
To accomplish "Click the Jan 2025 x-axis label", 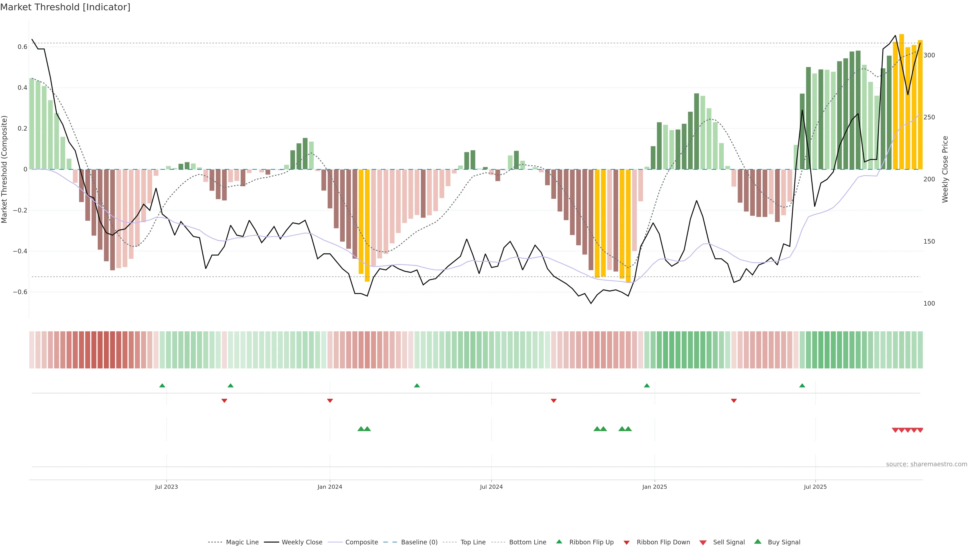I will 654,487.
